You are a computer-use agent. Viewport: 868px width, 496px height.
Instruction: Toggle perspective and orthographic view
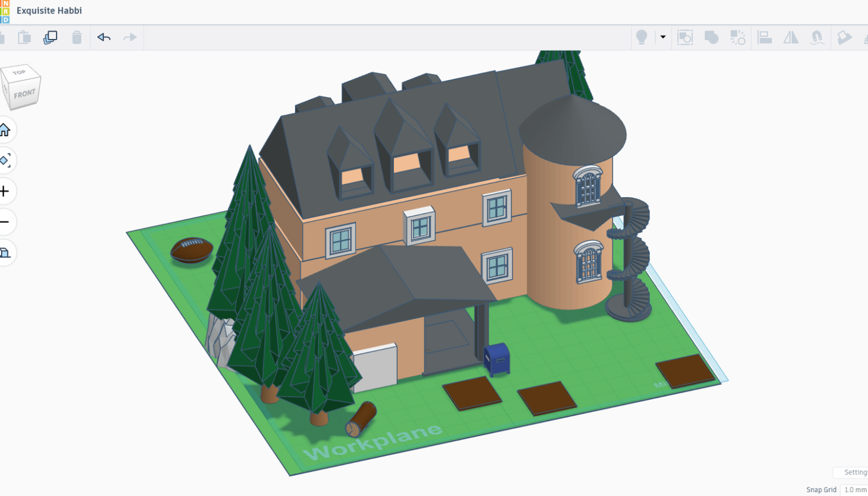5,252
